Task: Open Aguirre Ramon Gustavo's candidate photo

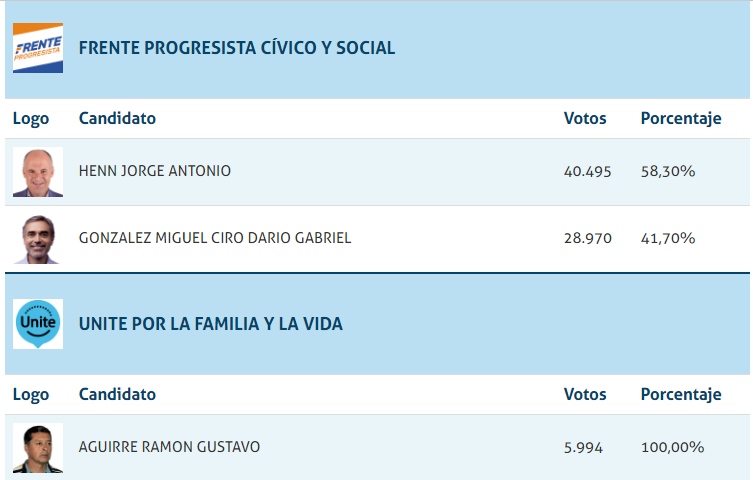Action: (x=38, y=448)
